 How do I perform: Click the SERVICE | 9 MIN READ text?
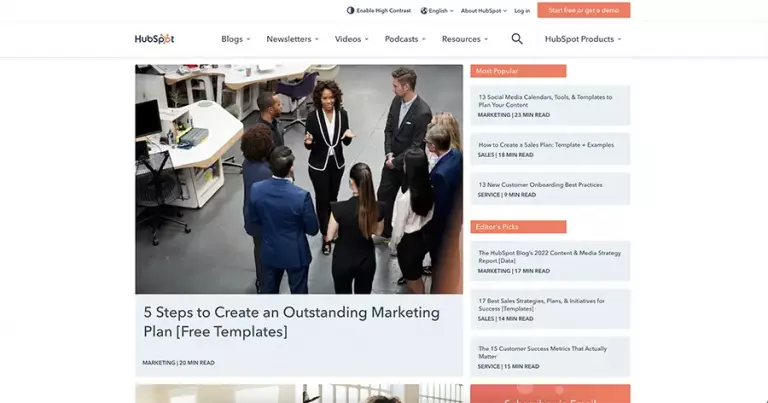pyautogui.click(x=507, y=195)
